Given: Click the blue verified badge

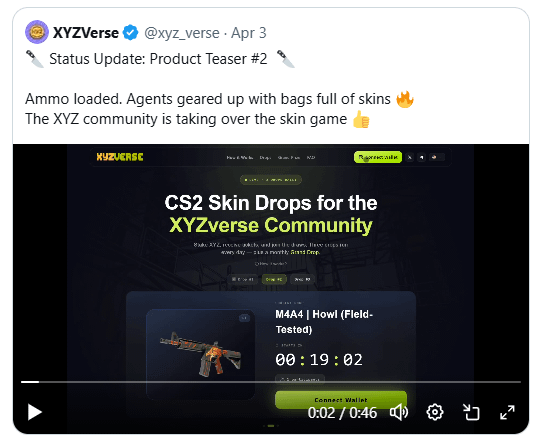Looking at the screenshot, I should coord(131,33).
